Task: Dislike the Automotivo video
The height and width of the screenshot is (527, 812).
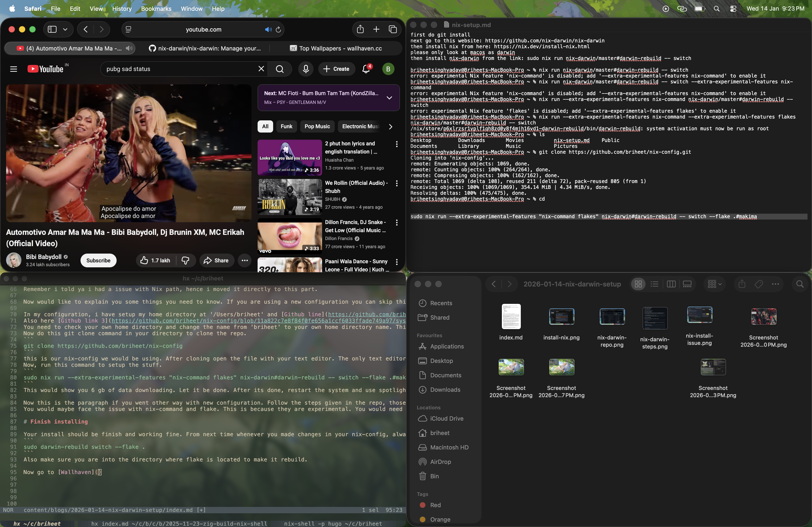Action: [186, 260]
